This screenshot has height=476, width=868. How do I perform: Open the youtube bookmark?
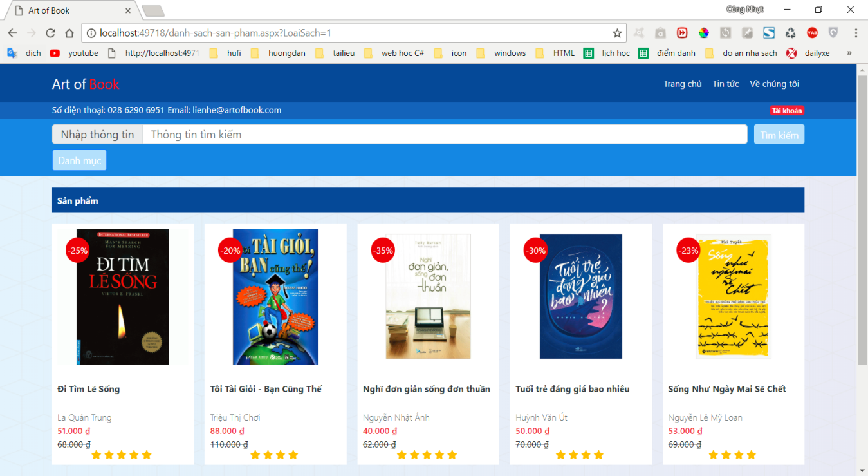click(x=75, y=53)
